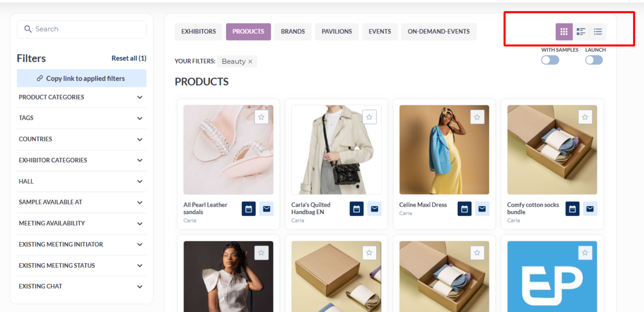Viewport: 644px width, 312px height.
Task: Focus the Search input field
Action: click(81, 29)
